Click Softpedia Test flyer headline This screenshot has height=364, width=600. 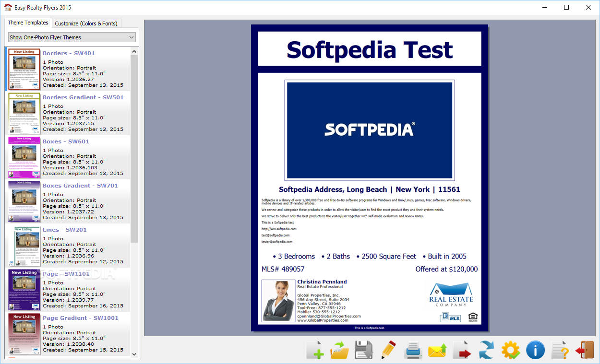click(370, 49)
